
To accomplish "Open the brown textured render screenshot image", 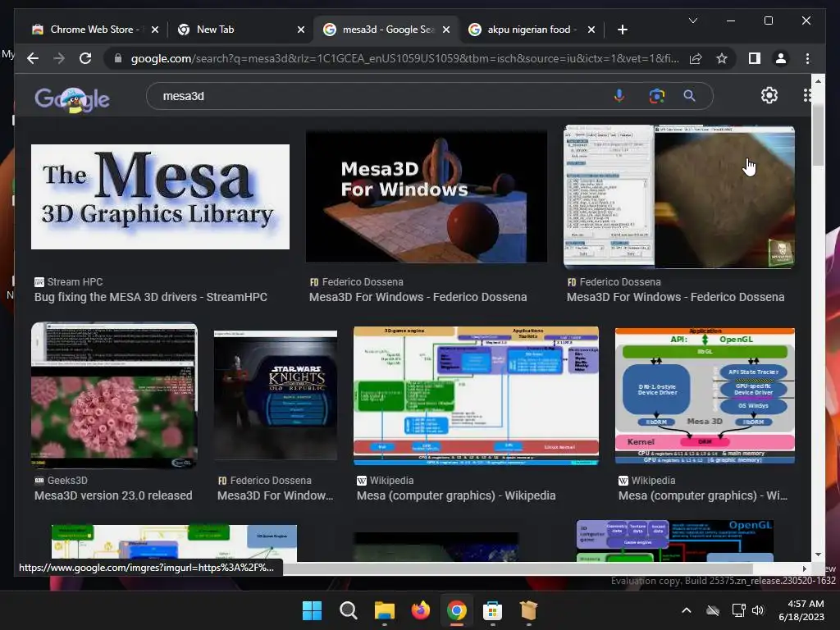I will (679, 197).
